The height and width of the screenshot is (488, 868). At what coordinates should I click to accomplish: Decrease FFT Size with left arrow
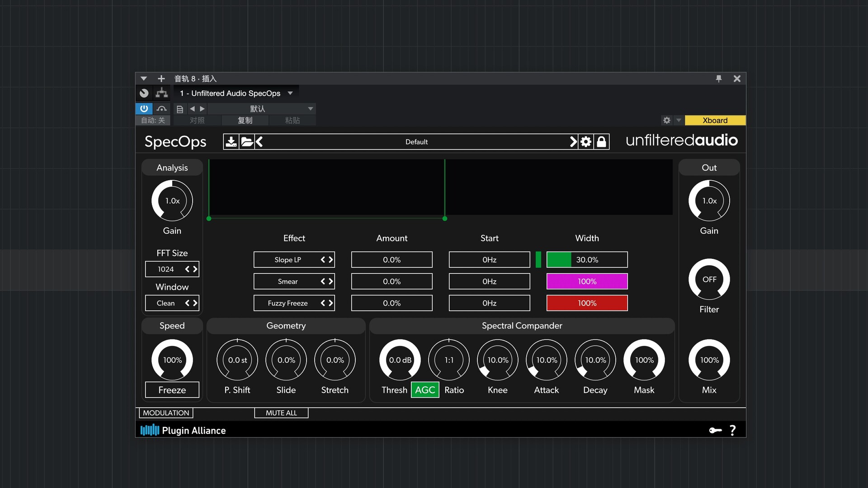[x=187, y=269]
